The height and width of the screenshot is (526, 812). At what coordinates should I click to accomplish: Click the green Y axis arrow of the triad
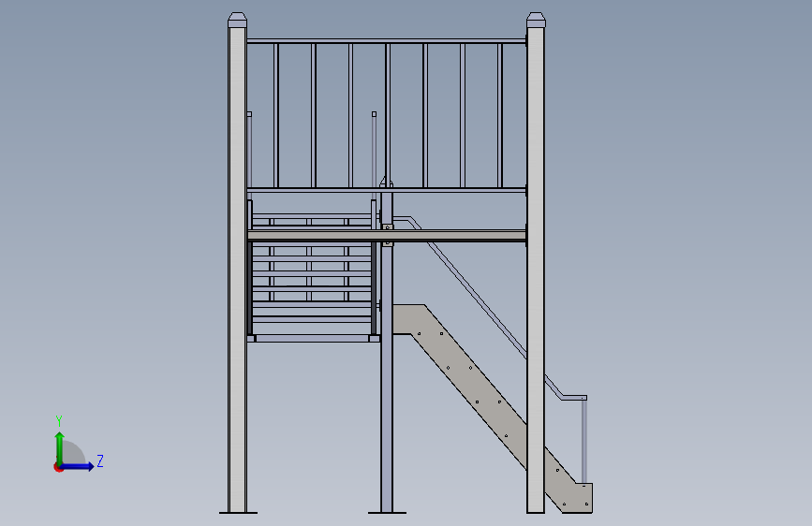60,447
